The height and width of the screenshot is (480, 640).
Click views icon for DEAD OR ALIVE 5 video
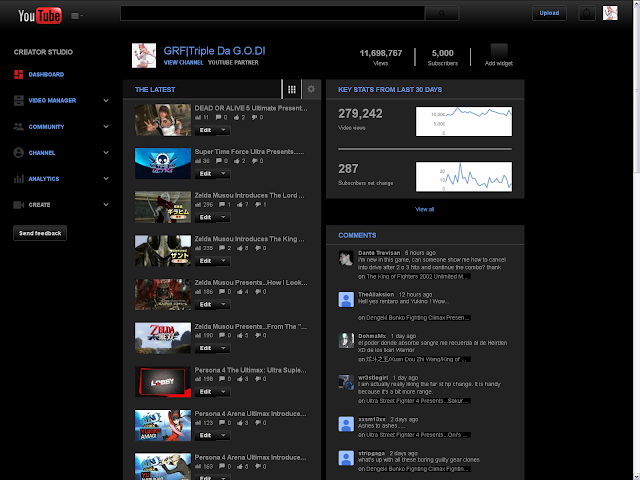[x=198, y=118]
